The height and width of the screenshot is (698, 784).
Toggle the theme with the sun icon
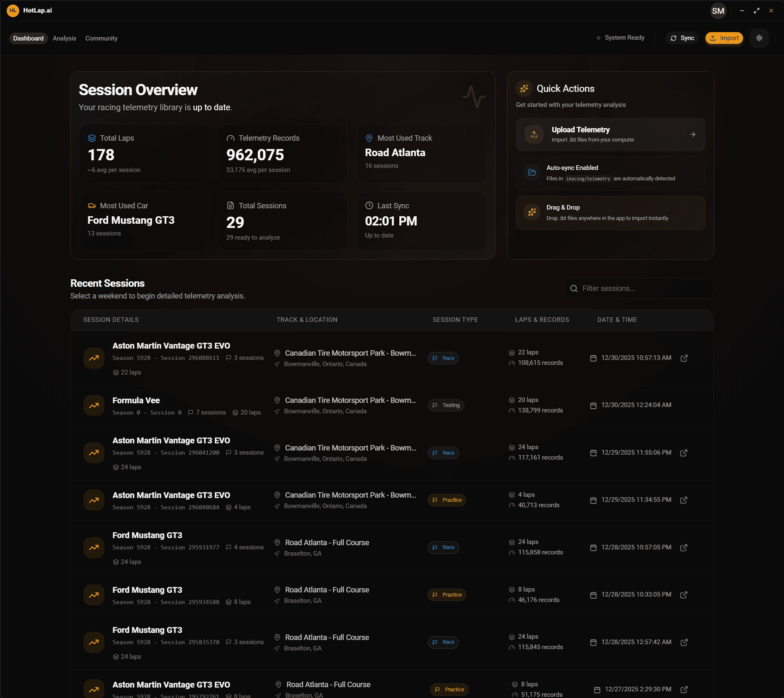tap(759, 38)
